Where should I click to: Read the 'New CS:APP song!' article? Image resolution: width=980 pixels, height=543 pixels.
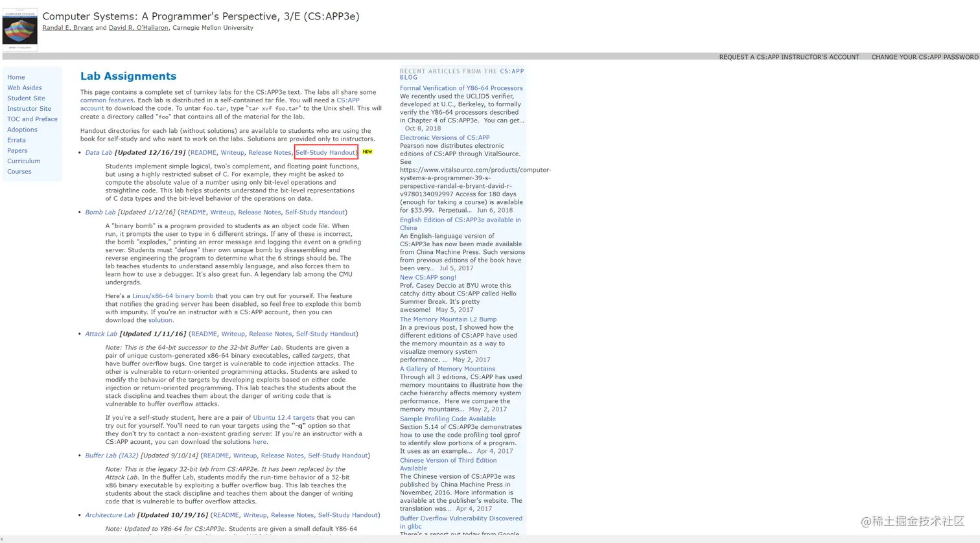point(428,277)
